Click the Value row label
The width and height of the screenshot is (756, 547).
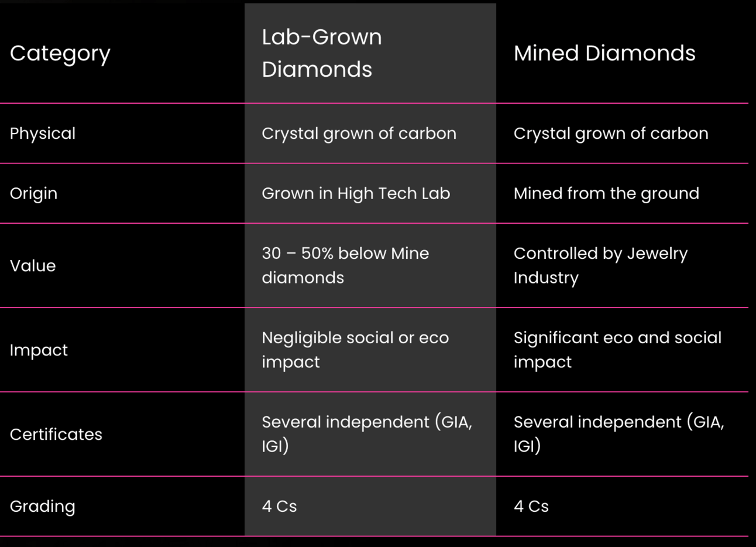[33, 266]
